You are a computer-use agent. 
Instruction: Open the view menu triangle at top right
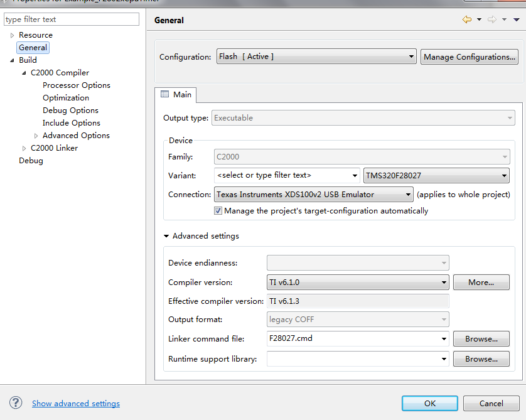coord(517,20)
